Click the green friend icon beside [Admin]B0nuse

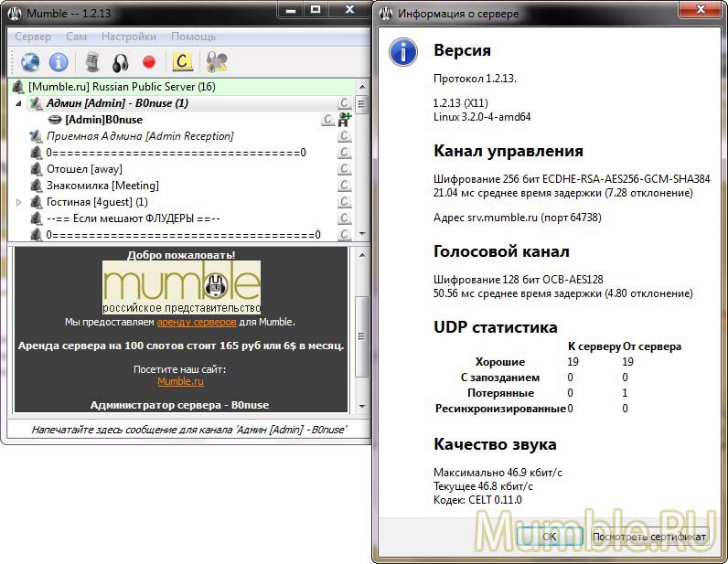[345, 120]
